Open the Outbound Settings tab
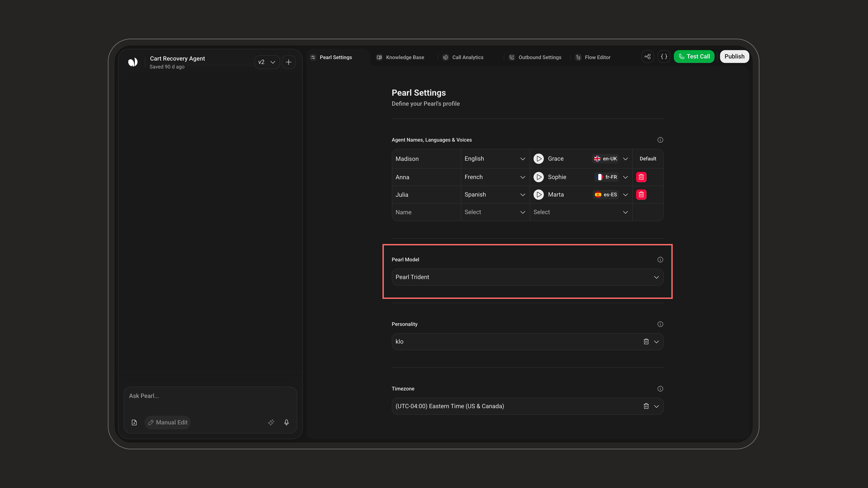 click(535, 57)
